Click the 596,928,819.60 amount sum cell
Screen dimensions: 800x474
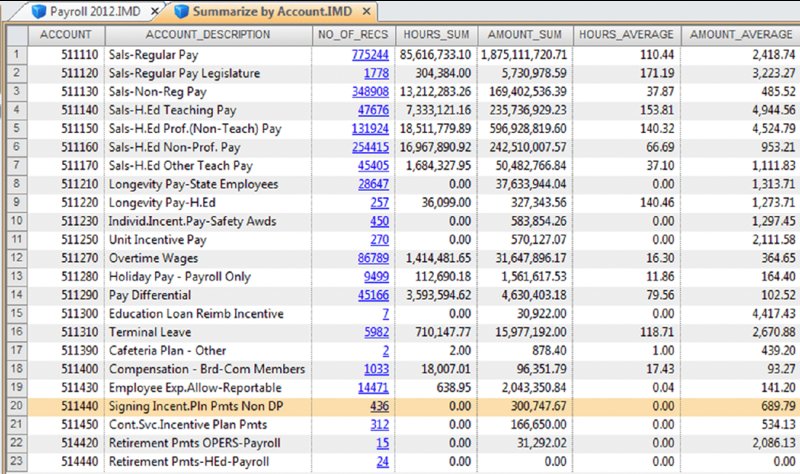tap(524, 129)
